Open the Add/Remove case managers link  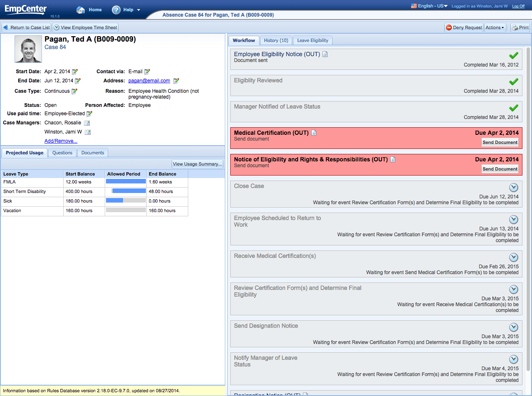coord(61,141)
